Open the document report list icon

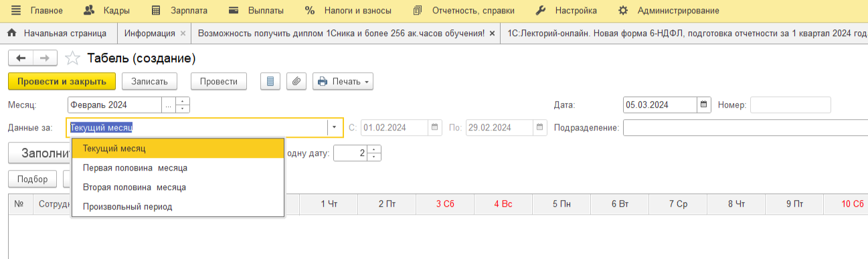point(270,81)
